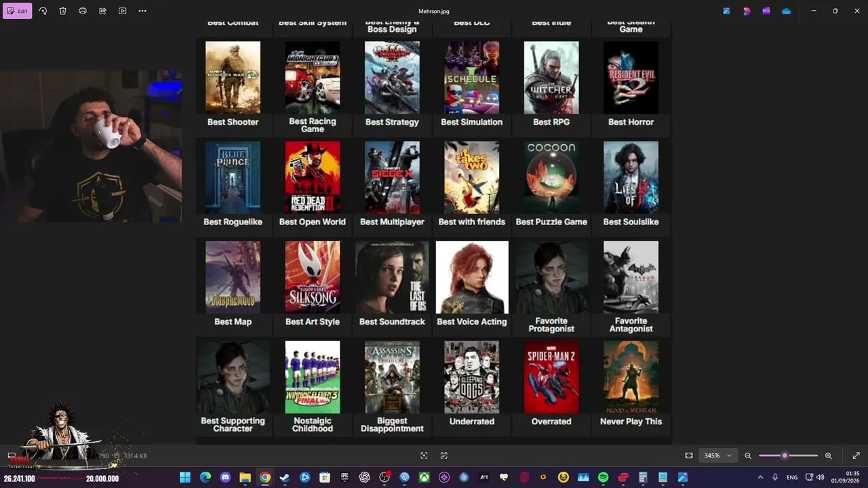
Task: Click the 'Nostalgic Childhood' label
Action: point(313,425)
